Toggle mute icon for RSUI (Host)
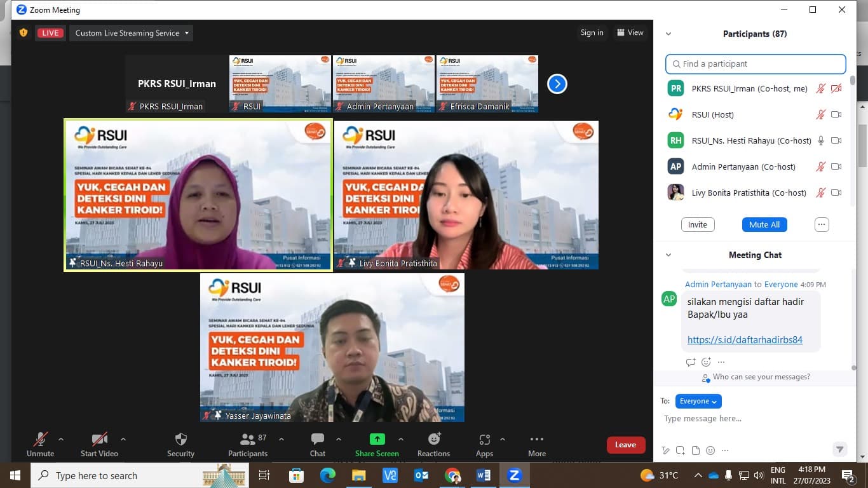 point(821,115)
